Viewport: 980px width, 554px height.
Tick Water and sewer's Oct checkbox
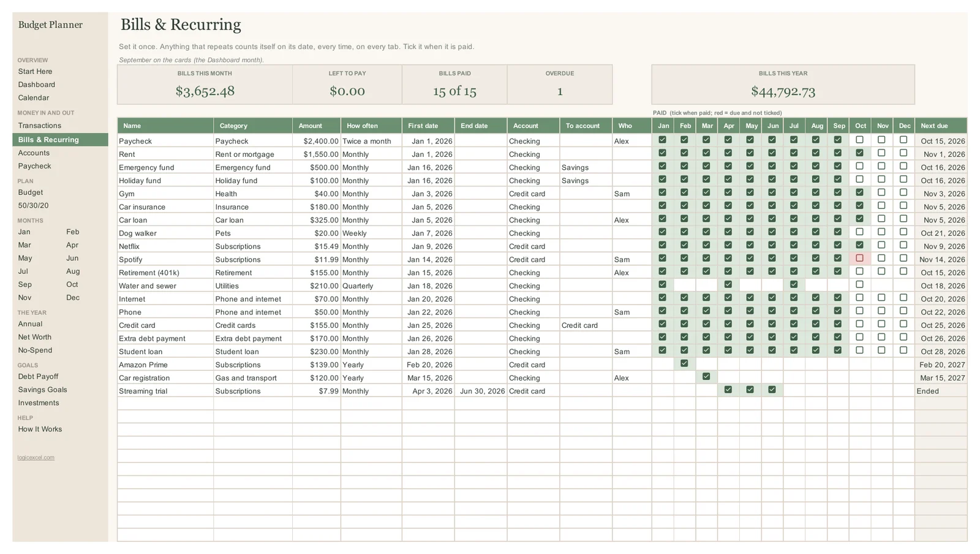[859, 284]
